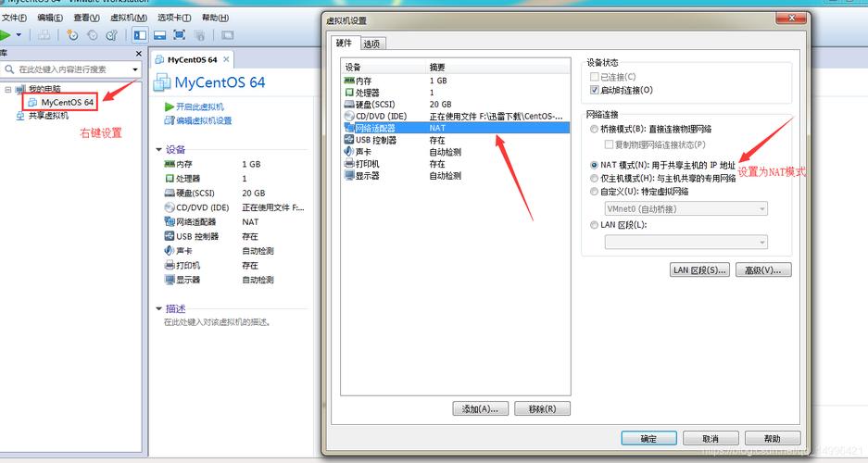Viewport: 868px width, 463px height.
Task: Toggle the show library sidebar icon
Action: pyautogui.click(x=140, y=35)
